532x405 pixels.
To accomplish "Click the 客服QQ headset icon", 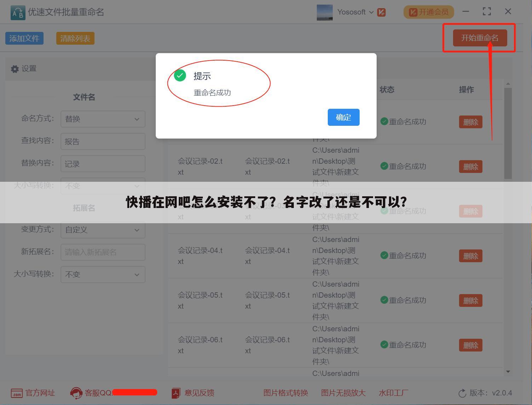I will pyautogui.click(x=76, y=393).
